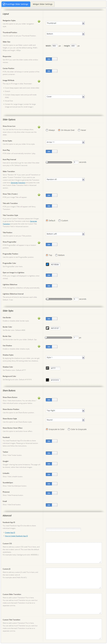Click help icon for Show Title

pos(39,195)
